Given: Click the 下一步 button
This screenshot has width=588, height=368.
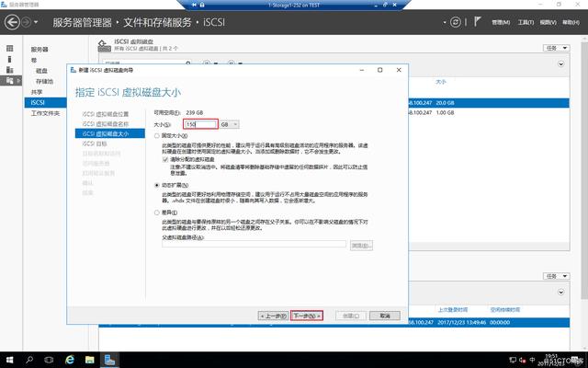Looking at the screenshot, I should click(x=306, y=316).
